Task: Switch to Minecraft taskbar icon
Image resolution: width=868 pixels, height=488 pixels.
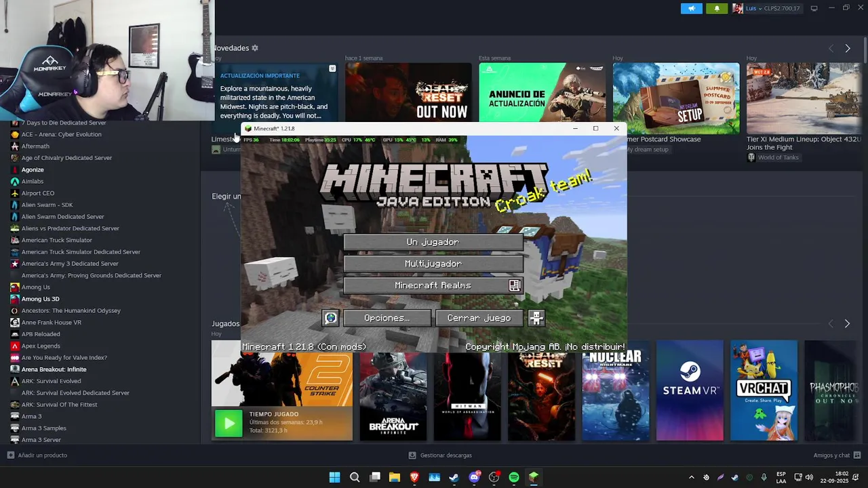Action: [x=534, y=477]
